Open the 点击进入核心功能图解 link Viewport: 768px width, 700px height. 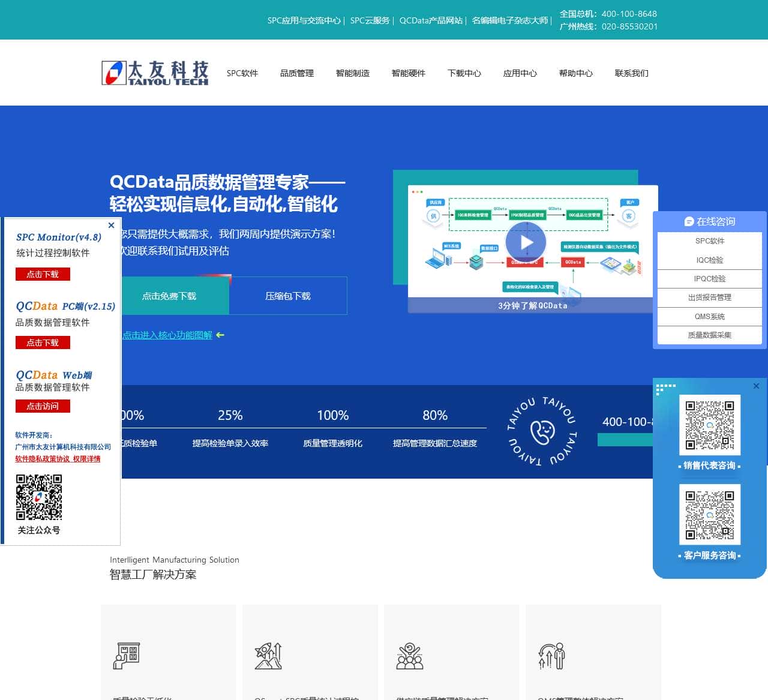(x=167, y=335)
